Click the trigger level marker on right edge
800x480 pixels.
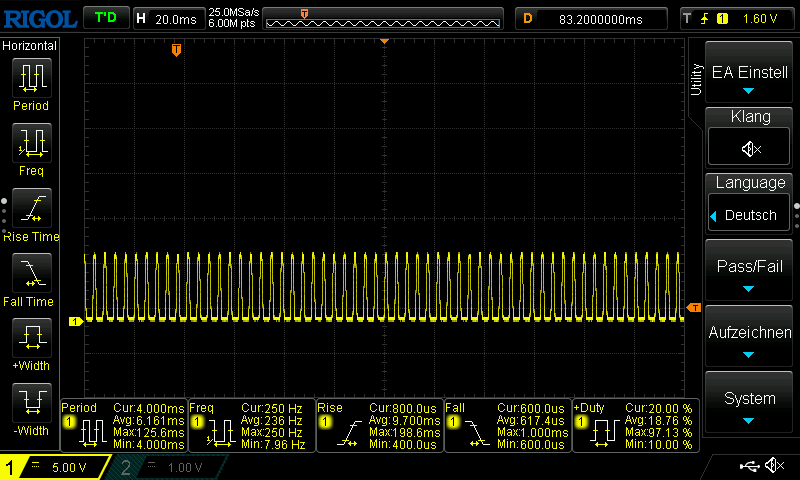(694, 307)
